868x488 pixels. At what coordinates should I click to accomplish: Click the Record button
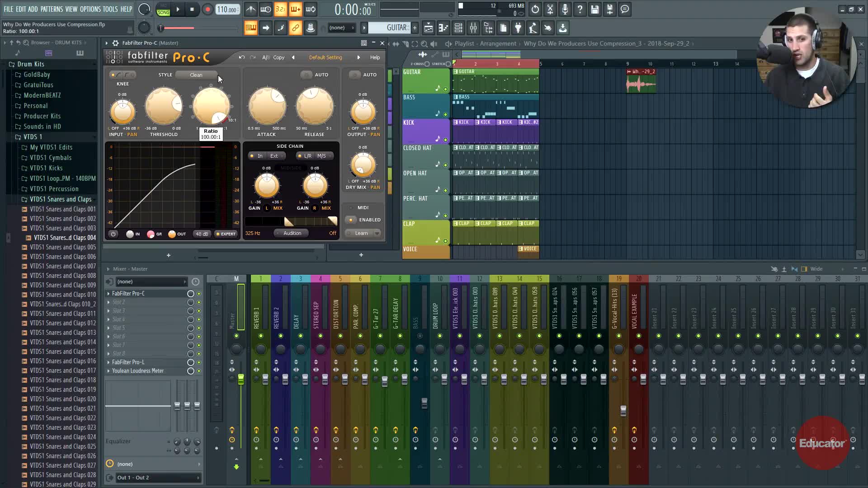pyautogui.click(x=208, y=9)
